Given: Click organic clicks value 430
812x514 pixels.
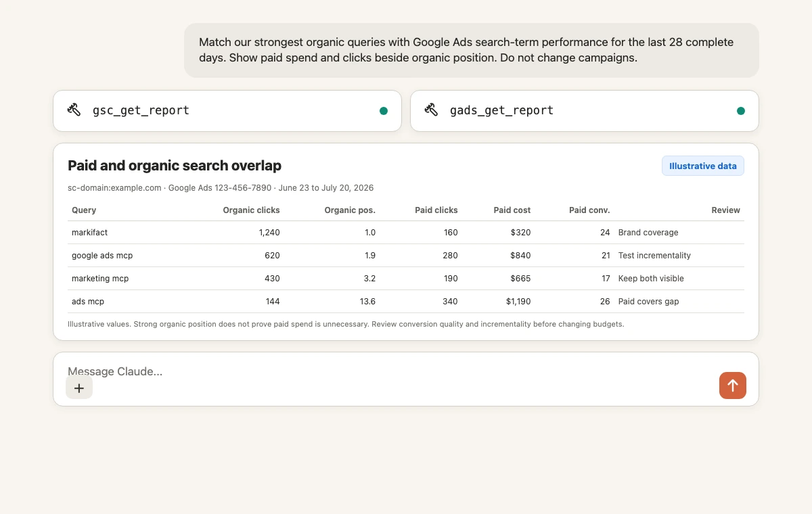Looking at the screenshot, I should 272,279.
